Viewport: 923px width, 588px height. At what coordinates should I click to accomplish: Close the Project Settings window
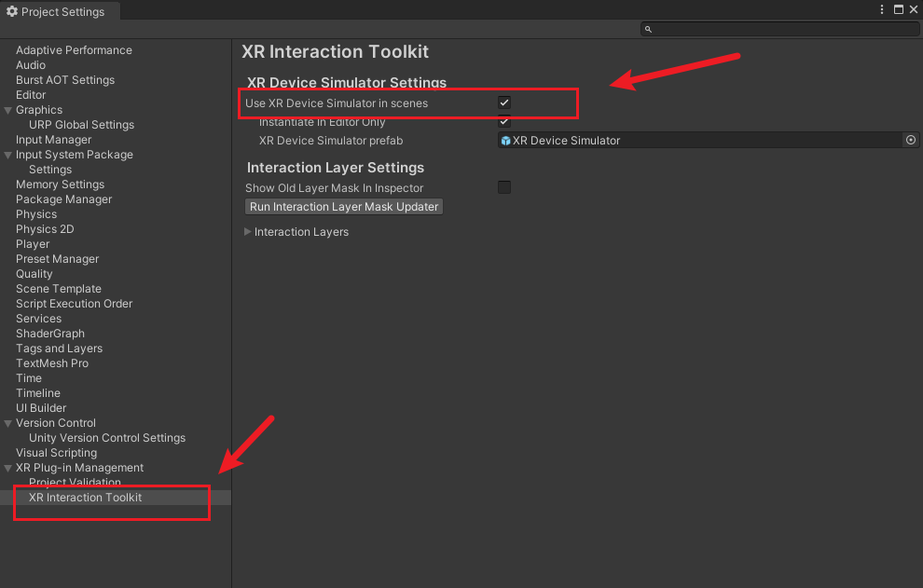pos(914,9)
